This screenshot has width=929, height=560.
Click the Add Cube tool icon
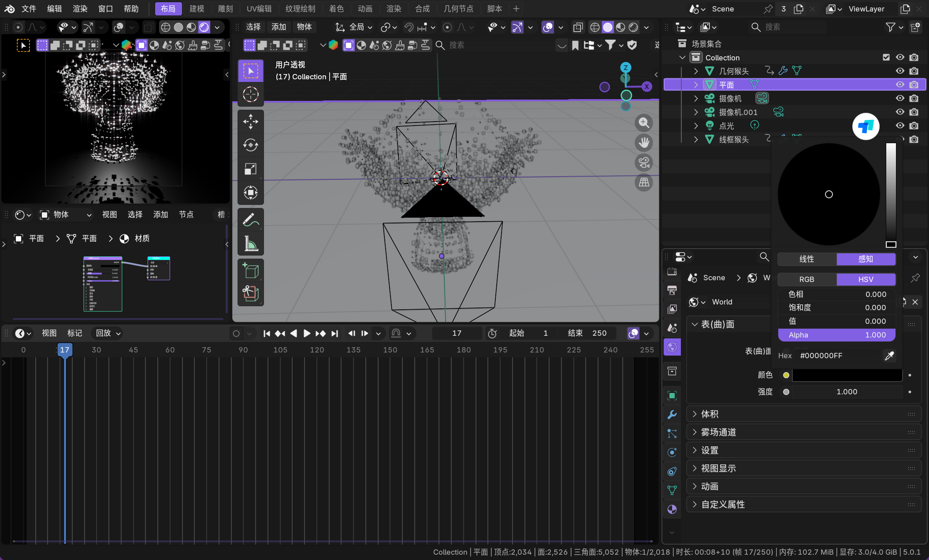click(x=250, y=270)
